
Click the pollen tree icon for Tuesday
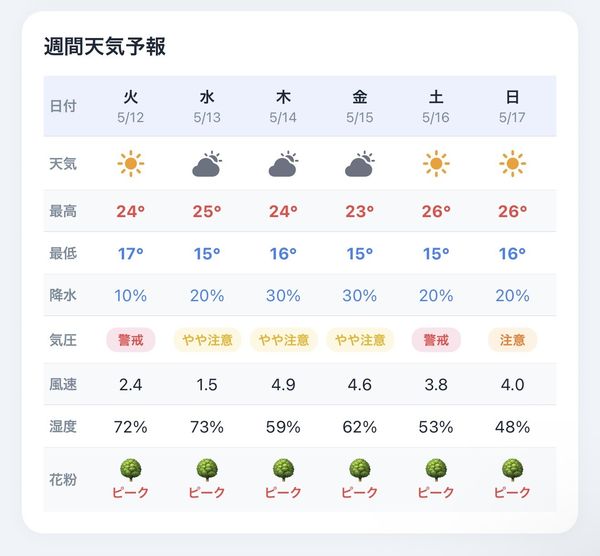[x=130, y=470]
